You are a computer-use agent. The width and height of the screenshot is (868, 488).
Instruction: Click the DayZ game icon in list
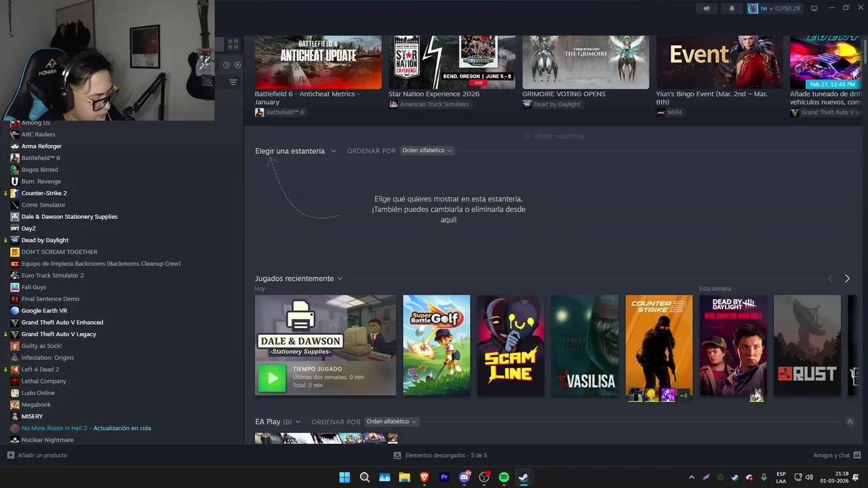click(15, 228)
